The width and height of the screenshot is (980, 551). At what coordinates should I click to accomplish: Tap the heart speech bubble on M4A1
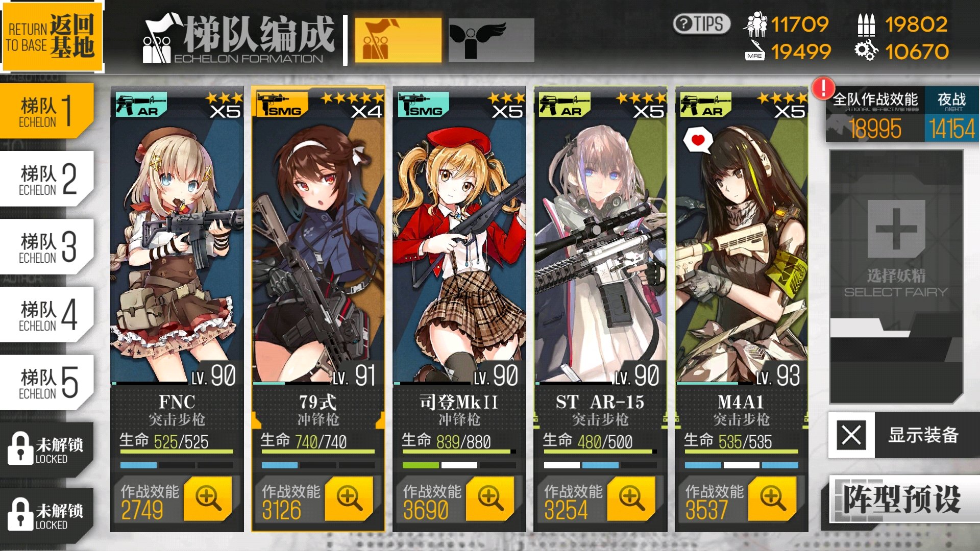698,140
